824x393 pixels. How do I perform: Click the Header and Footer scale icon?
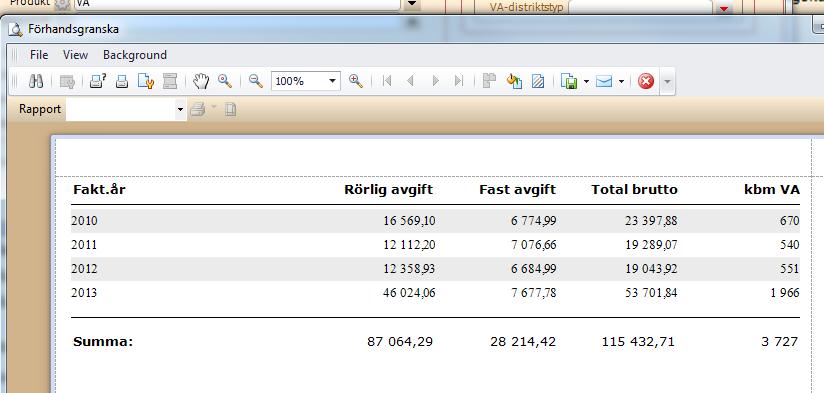click(x=170, y=81)
